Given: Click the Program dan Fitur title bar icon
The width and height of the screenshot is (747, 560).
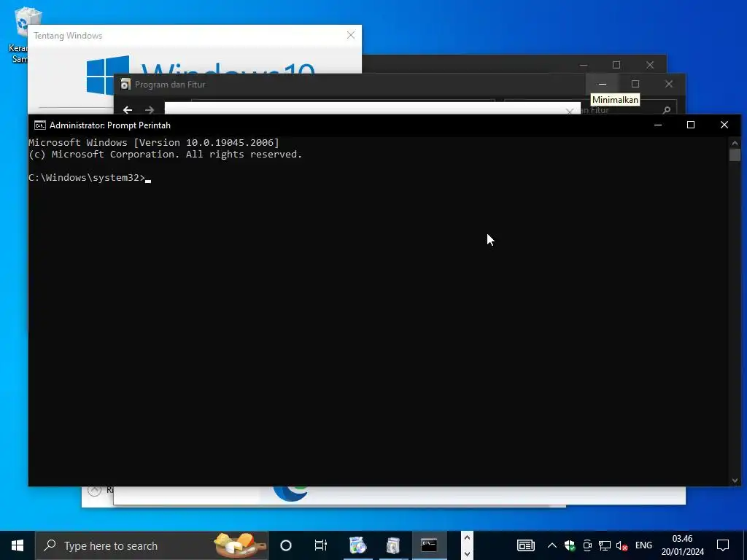Looking at the screenshot, I should (125, 85).
